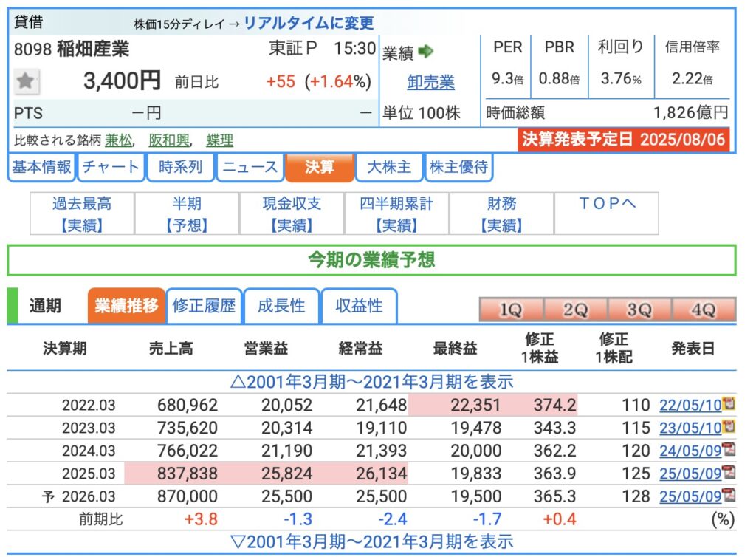This screenshot has height=557, width=756.
Task: Click the 最終益 cell 22,351
Action: click(475, 405)
